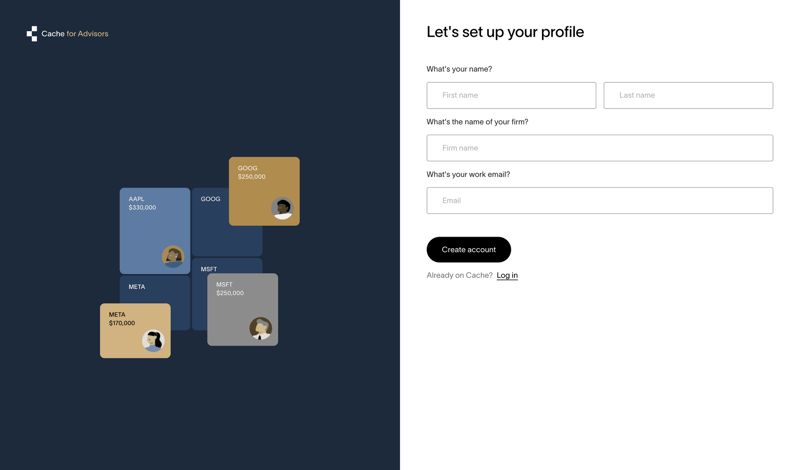The image size is (800, 470).
Task: Focus the Last name field
Action: [688, 95]
